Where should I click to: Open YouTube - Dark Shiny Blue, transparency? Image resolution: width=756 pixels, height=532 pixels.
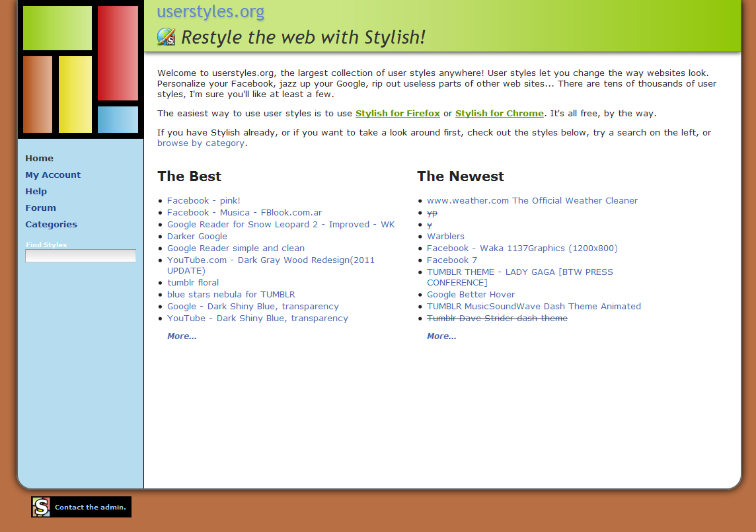258,319
